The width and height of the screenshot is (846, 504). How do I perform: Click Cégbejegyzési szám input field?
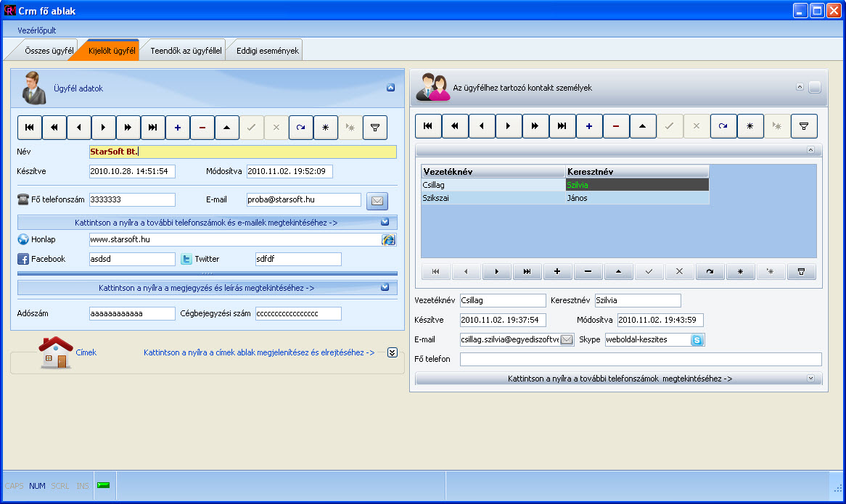(x=298, y=313)
